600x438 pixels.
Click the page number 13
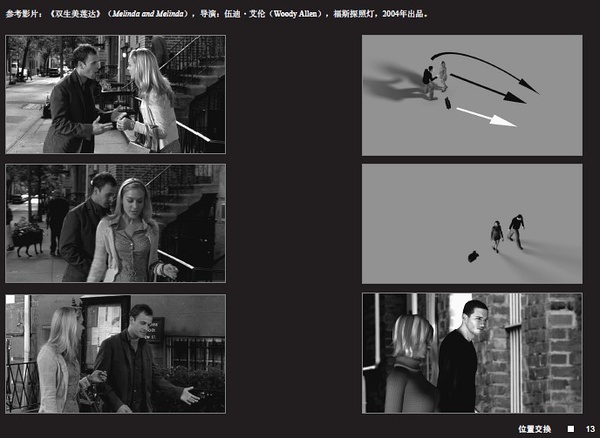coord(590,429)
